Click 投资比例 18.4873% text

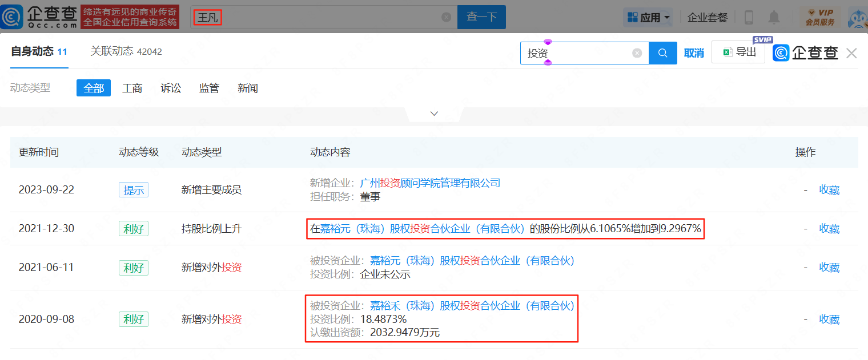tap(358, 319)
